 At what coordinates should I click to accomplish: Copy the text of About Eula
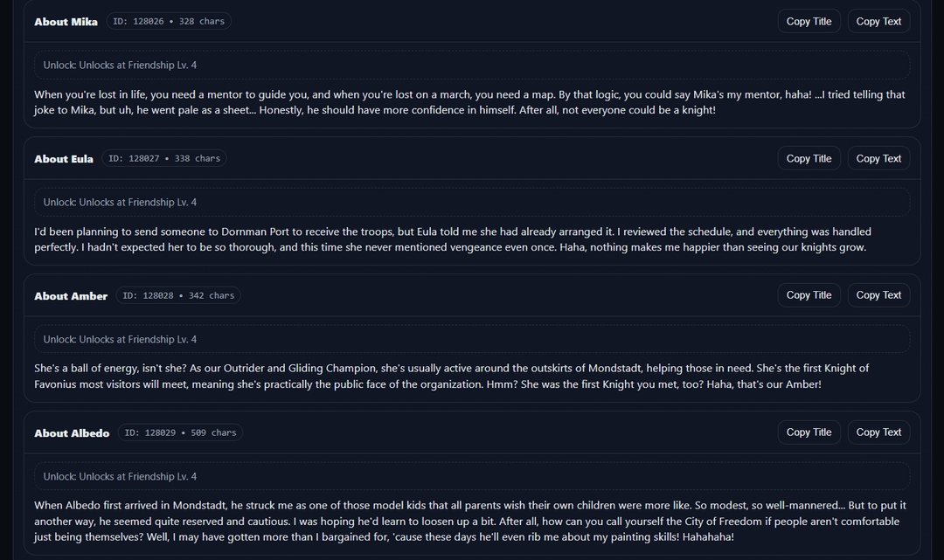tap(878, 159)
